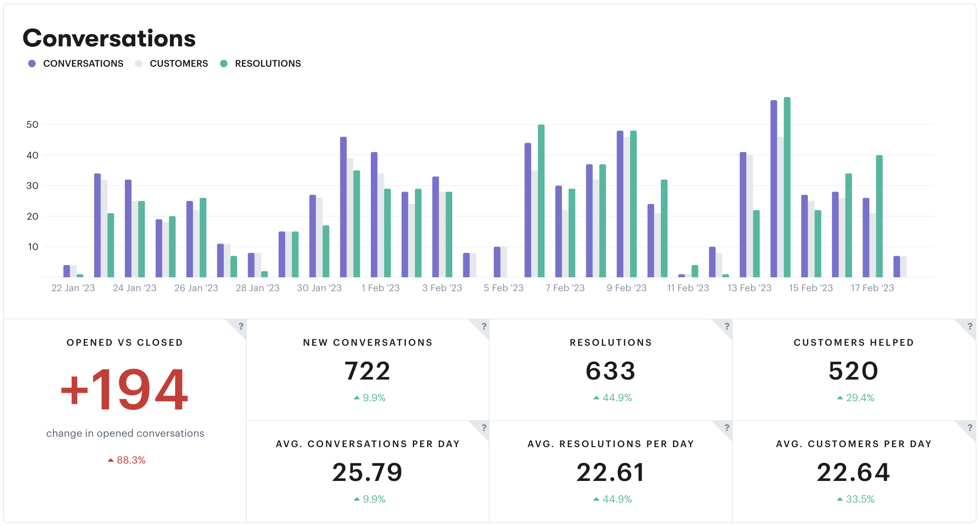Click the 22 Jan '23 axis label

point(73,288)
